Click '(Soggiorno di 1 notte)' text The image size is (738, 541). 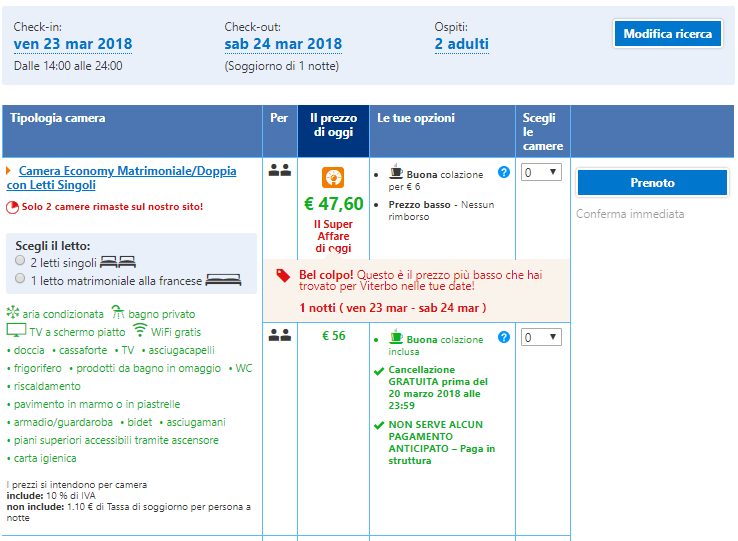tap(281, 66)
